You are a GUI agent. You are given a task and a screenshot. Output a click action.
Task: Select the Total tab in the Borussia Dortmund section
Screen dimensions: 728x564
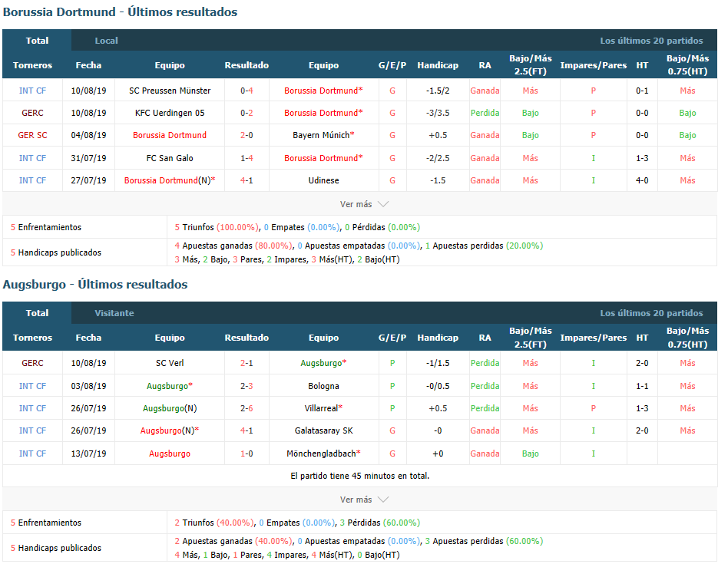pyautogui.click(x=37, y=41)
